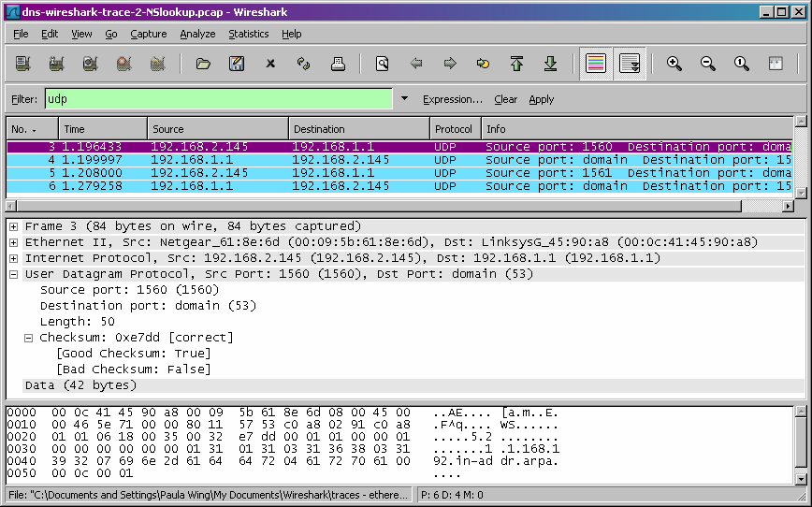Viewport: 812px width, 507px height.
Task: Open the View menu
Action: click(81, 34)
